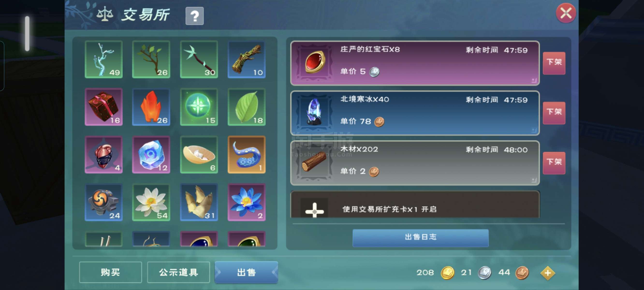Image resolution: width=644 pixels, height=290 pixels.
Task: Open the 出售日志 sales log
Action: pyautogui.click(x=420, y=238)
